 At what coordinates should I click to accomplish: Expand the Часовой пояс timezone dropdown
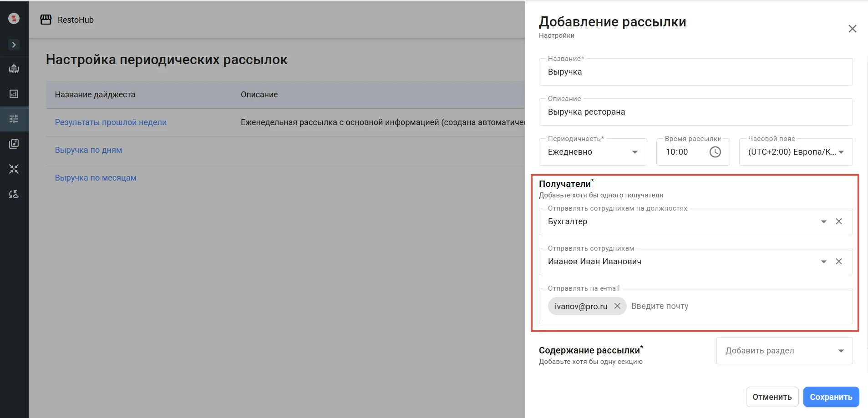[841, 152]
